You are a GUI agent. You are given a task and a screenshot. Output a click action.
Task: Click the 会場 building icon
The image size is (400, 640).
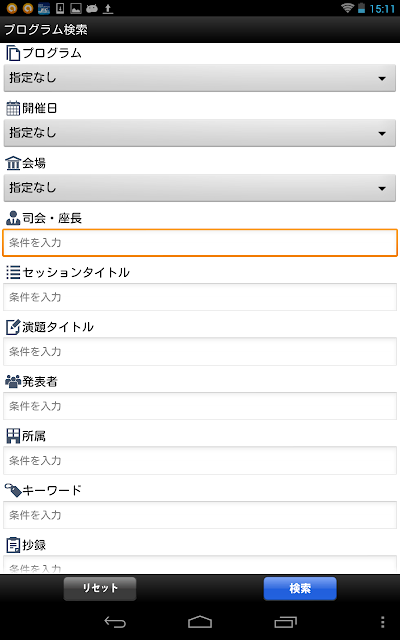coord(13,163)
